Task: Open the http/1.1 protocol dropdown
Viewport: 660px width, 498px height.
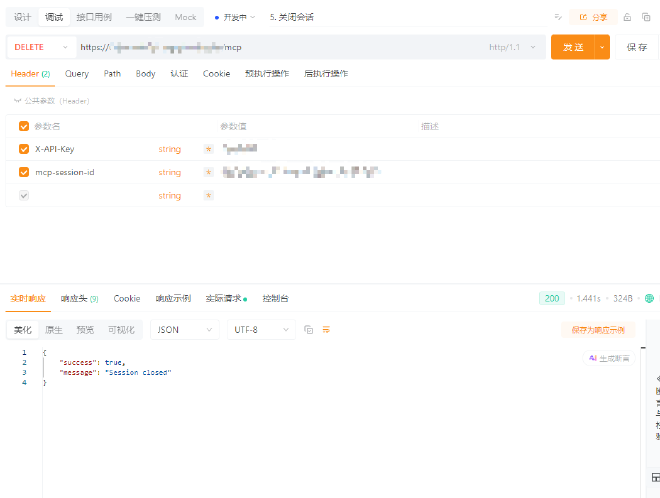Action: 513,47
